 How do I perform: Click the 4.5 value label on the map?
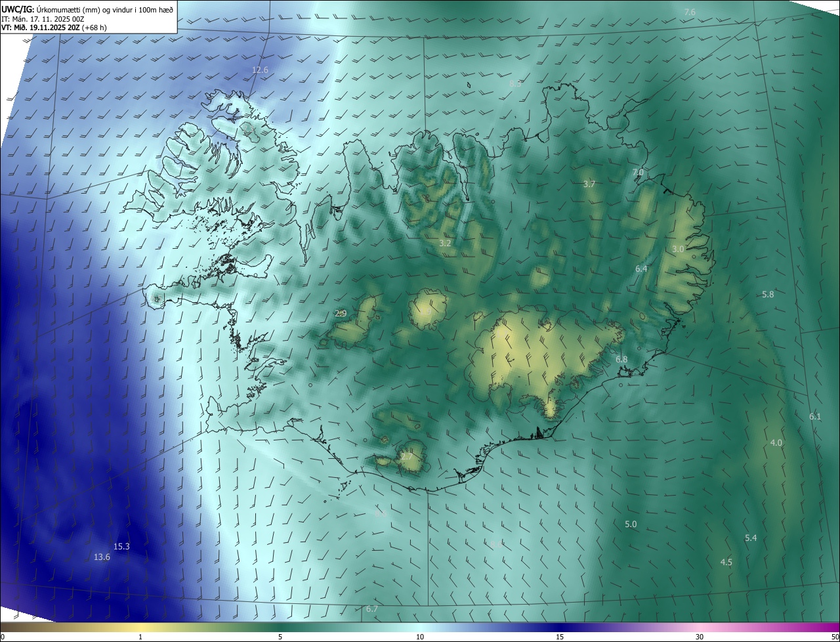(x=726, y=563)
